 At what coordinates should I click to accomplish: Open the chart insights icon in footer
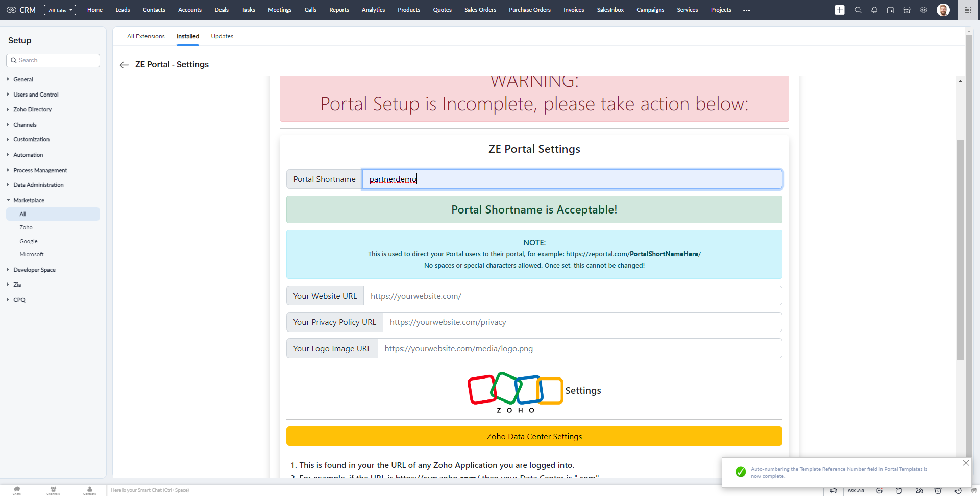click(879, 491)
